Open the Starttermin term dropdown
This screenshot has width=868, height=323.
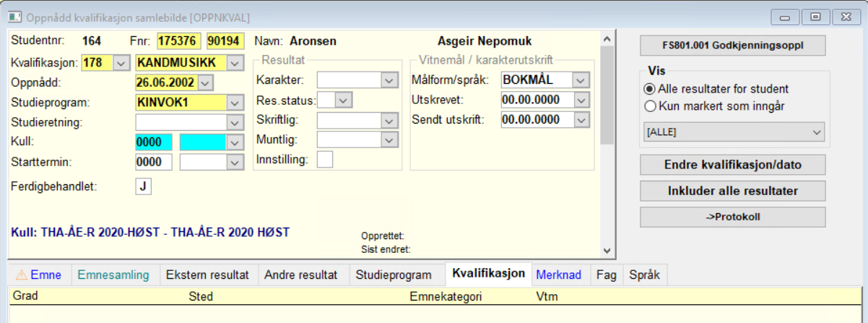pos(235,162)
